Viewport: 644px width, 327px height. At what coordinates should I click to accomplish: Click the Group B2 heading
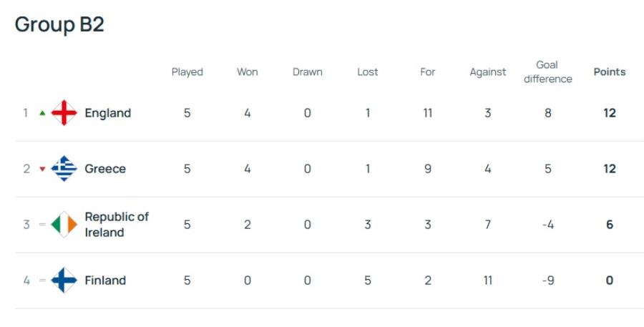59,24
